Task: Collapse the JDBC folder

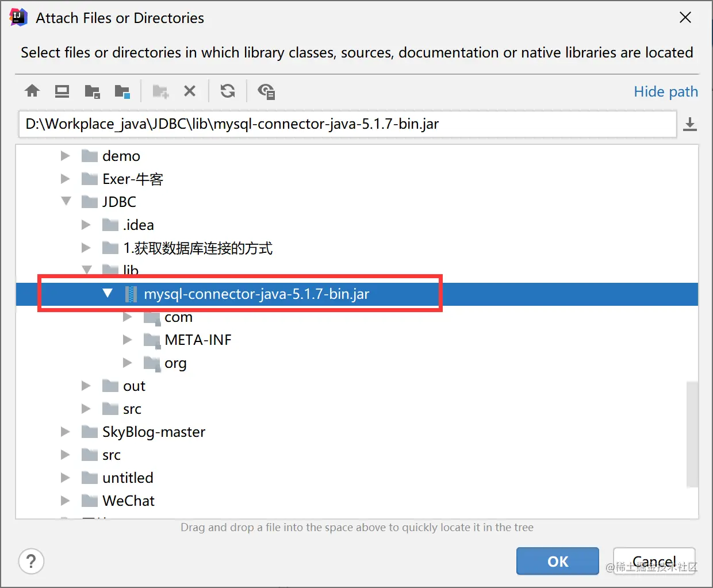Action: click(x=66, y=201)
